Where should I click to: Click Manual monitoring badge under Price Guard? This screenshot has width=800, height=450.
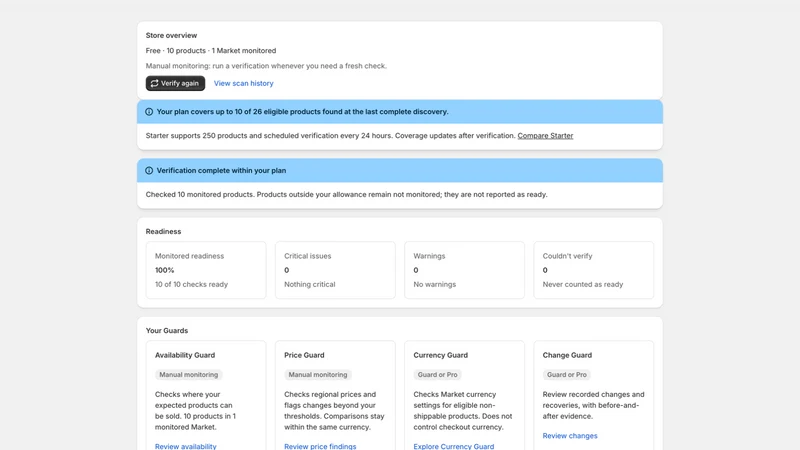(318, 374)
